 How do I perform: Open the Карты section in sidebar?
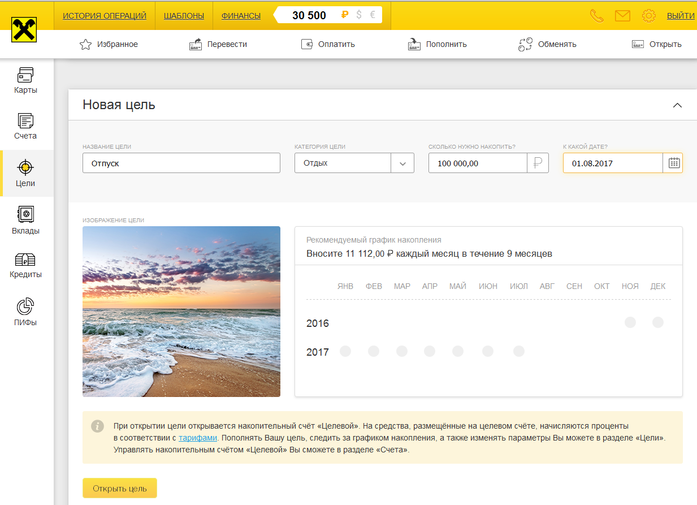click(26, 81)
